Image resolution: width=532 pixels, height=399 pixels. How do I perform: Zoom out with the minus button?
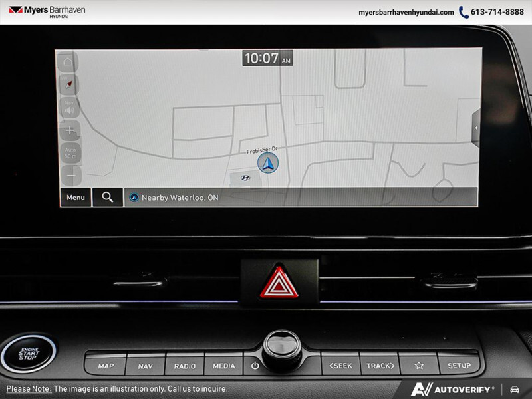[x=70, y=176]
